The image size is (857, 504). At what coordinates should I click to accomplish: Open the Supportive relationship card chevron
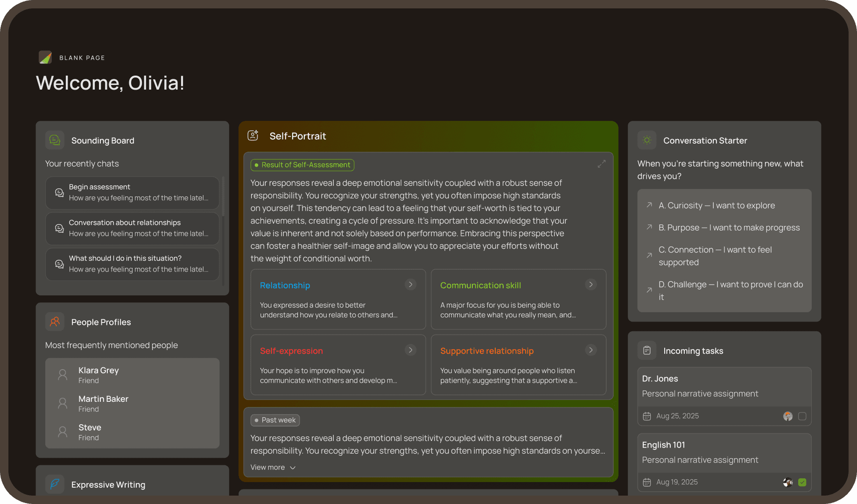point(591,350)
